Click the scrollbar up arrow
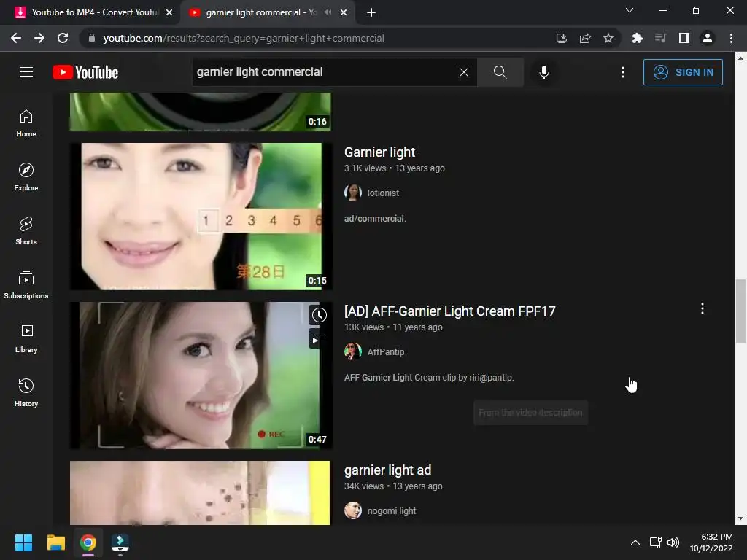This screenshot has height=560, width=747. point(740,58)
